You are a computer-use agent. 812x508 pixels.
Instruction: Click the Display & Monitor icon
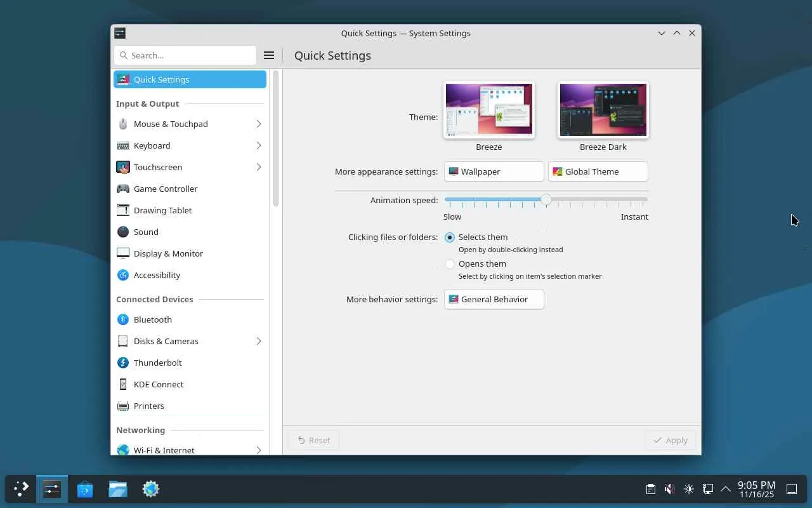[x=123, y=253]
